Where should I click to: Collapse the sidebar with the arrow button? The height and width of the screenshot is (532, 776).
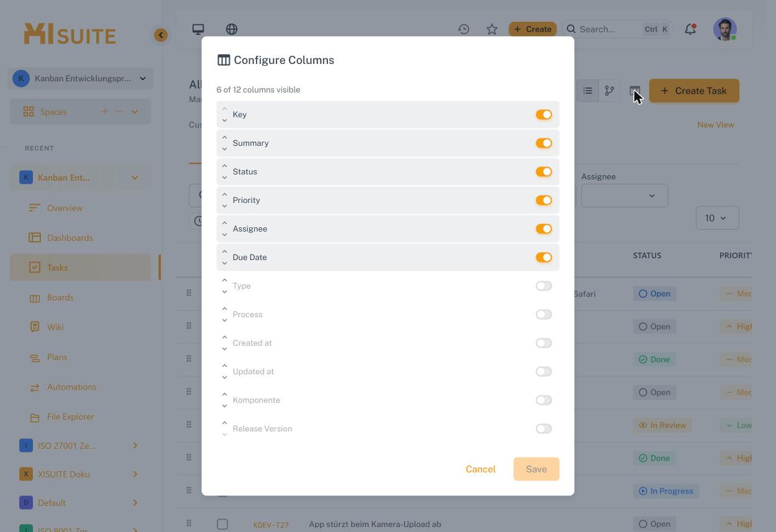tap(161, 35)
